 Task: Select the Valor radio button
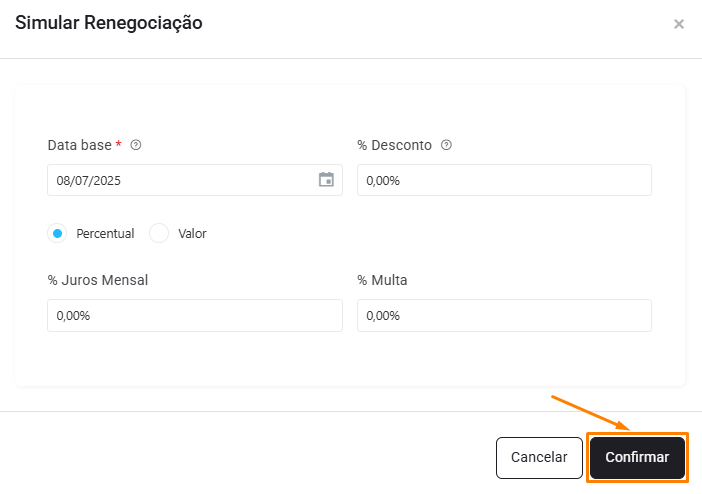coord(159,233)
